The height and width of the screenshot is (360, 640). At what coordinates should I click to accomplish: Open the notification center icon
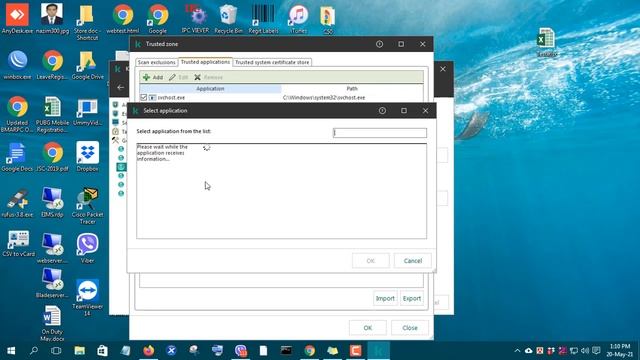tap(596, 351)
